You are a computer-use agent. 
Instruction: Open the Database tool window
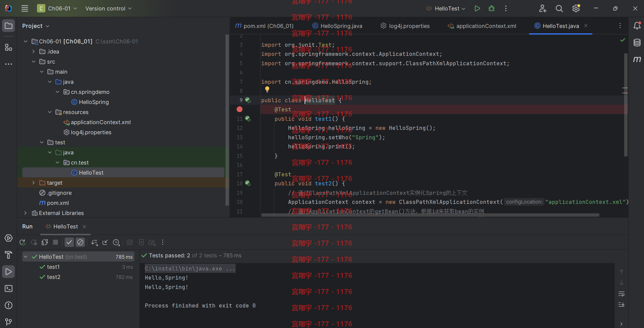pos(637,43)
